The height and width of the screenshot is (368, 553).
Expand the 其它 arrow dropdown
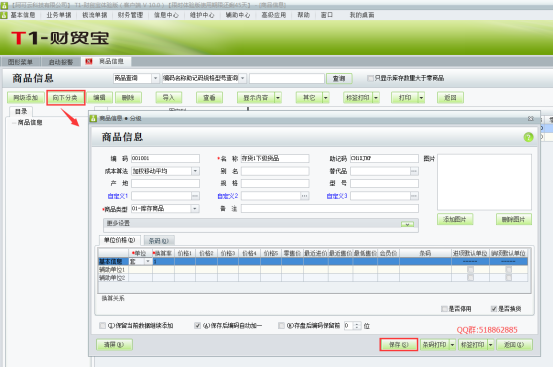[326, 98]
